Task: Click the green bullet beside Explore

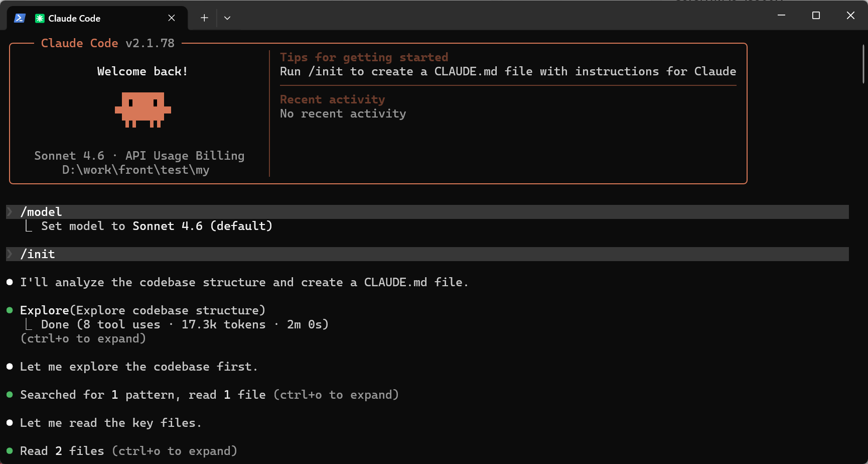Action: [10, 310]
